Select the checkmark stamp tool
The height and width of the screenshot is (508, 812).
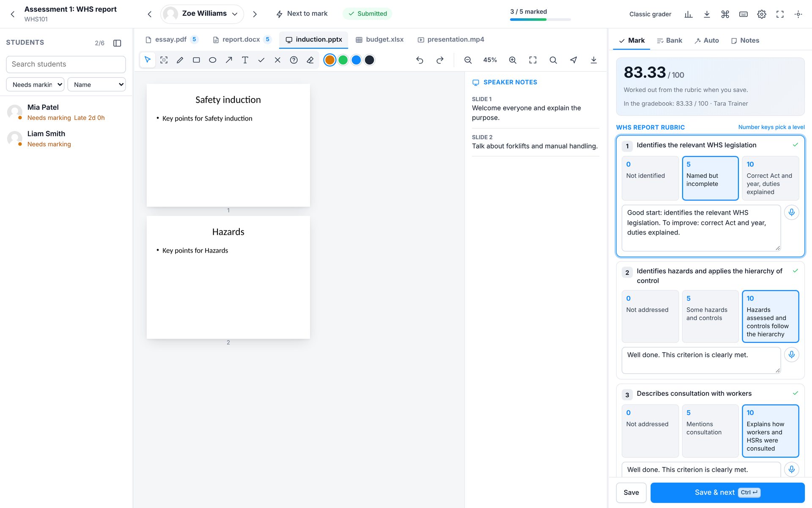261,60
